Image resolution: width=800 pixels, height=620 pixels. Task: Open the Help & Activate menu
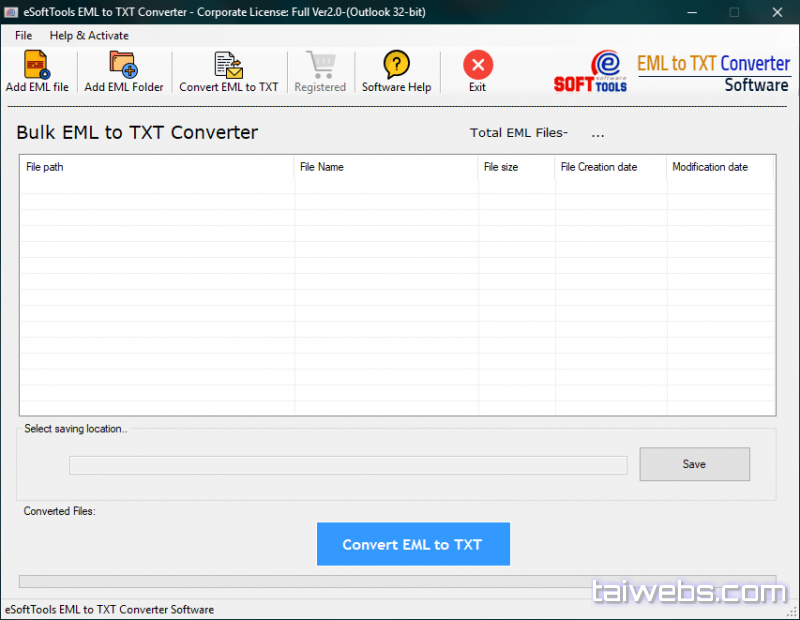coord(89,35)
